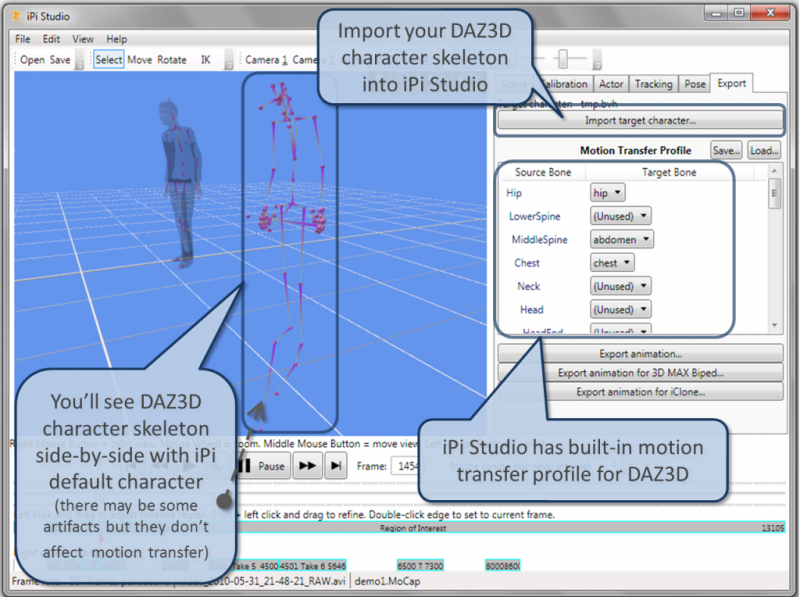This screenshot has width=800, height=597.
Task: Click the bone list scrollbar down arrow
Action: tap(774, 325)
